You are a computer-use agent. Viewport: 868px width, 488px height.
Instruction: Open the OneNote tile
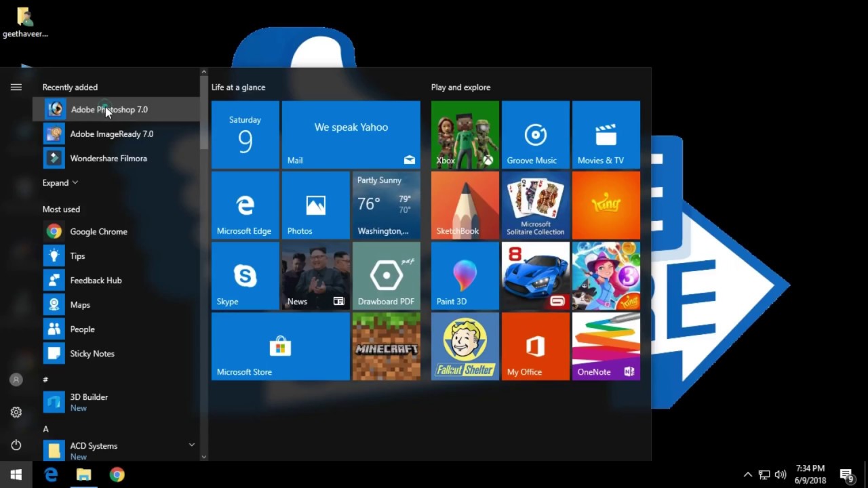tap(606, 346)
